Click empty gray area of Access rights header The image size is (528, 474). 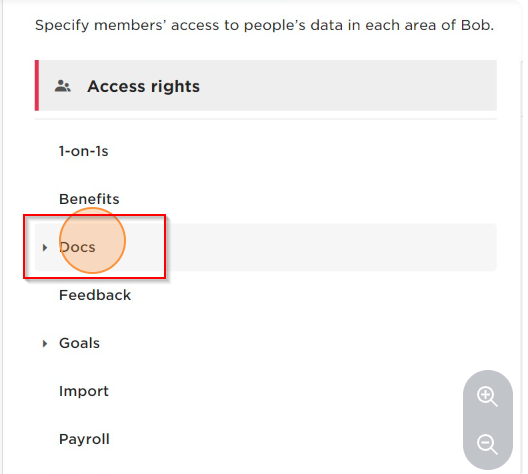pyautogui.click(x=347, y=86)
